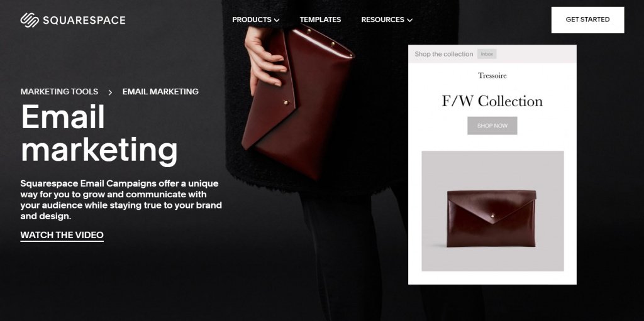Click the Inbox label tag
The image size is (644, 321).
487,54
